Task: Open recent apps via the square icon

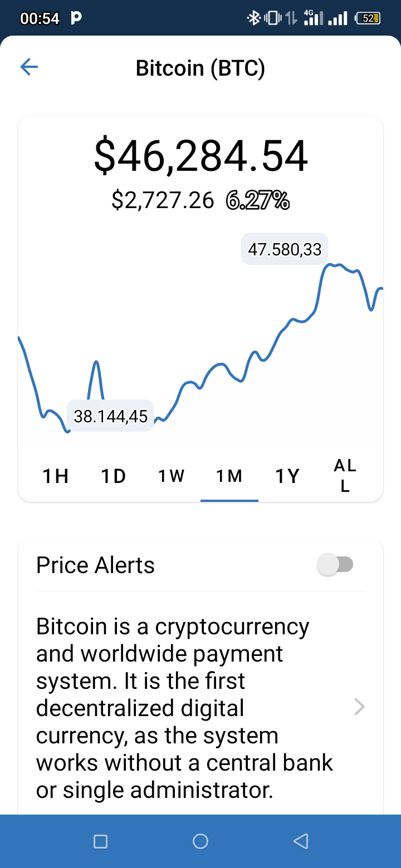Action: point(100,841)
